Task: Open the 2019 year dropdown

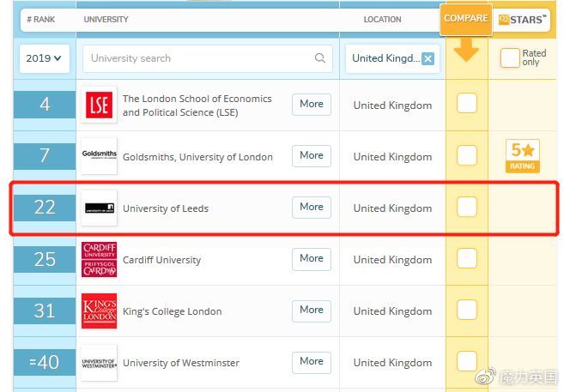Action: [45, 58]
